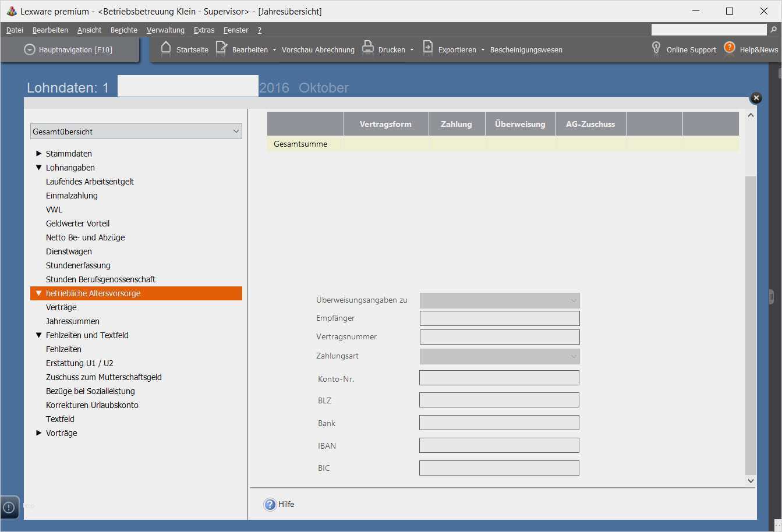This screenshot has height=532, width=782.
Task: Open the Gesamtübersicht dropdown
Action: click(136, 132)
